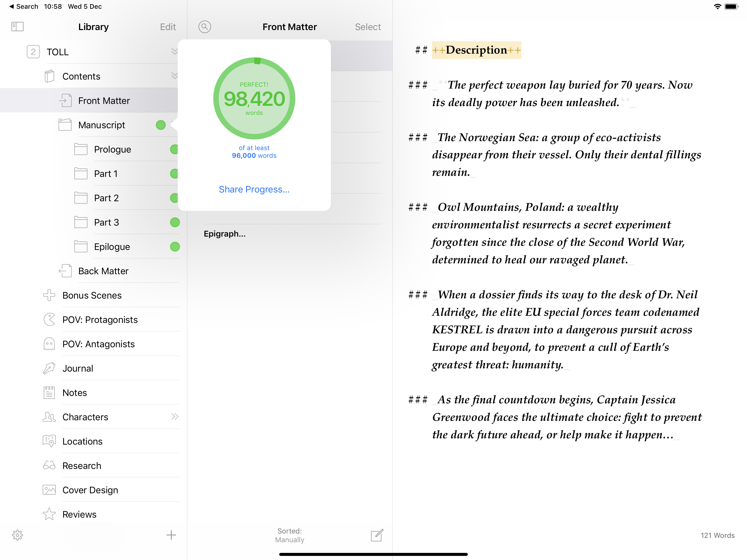The width and height of the screenshot is (747, 560).
Task: Click the Research glasses icon
Action: (x=49, y=465)
